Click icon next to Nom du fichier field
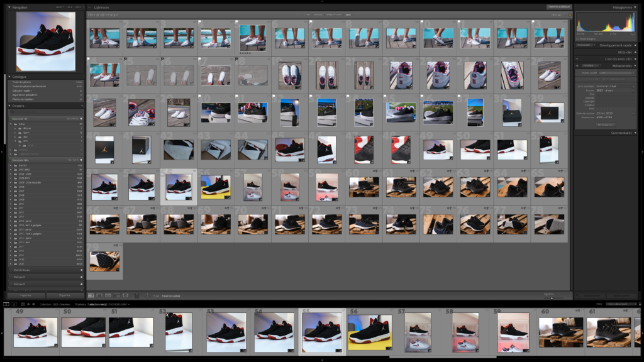644x362 pixels. pos(634,87)
